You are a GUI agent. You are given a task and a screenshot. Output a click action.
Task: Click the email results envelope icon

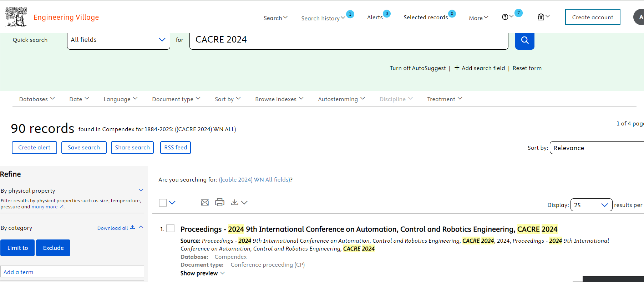point(205,203)
